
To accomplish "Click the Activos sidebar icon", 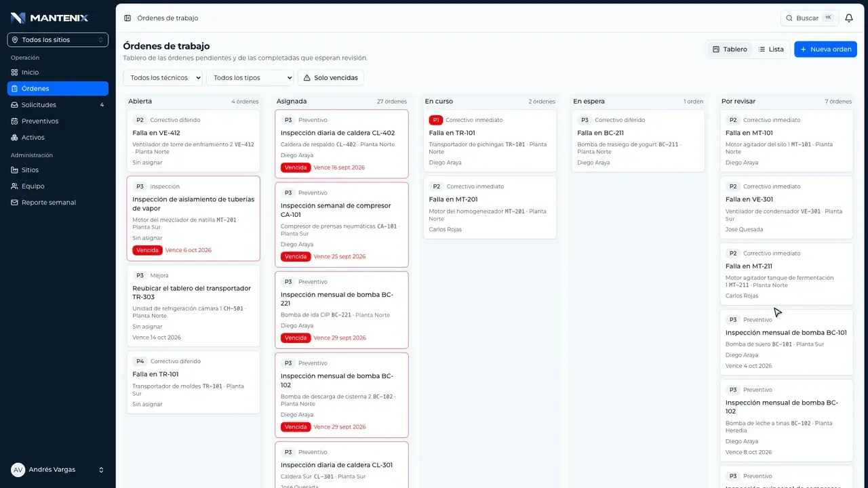I will coord(15,138).
